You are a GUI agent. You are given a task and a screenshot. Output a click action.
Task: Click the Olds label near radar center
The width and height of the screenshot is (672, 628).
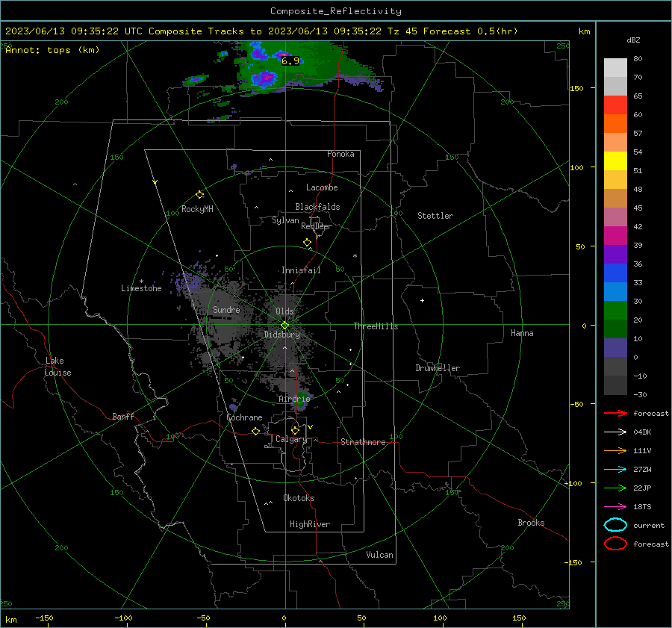tap(284, 311)
